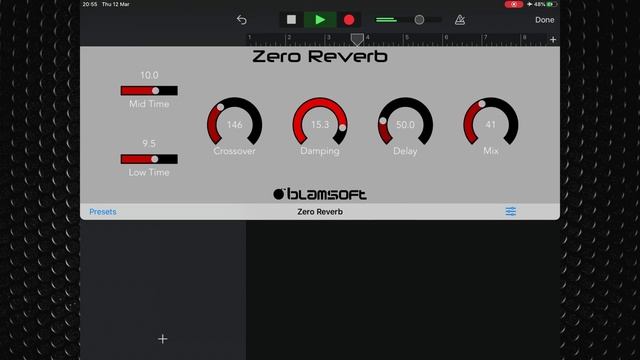Open the Presets list

[x=103, y=211]
